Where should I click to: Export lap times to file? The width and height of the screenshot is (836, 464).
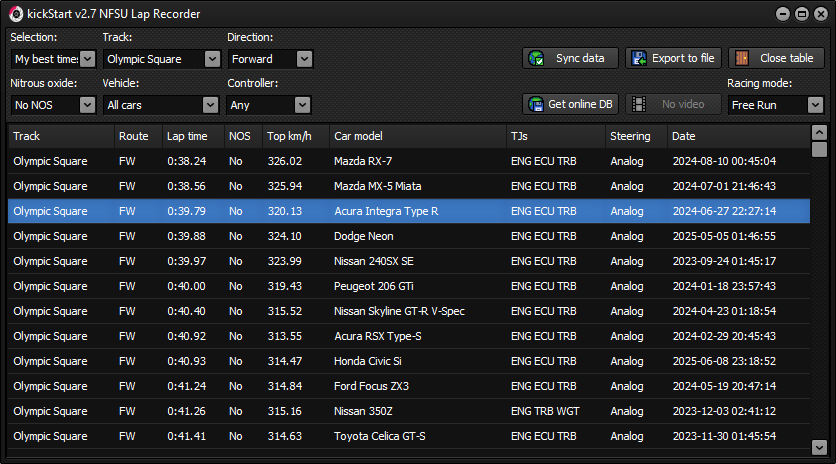(x=673, y=58)
